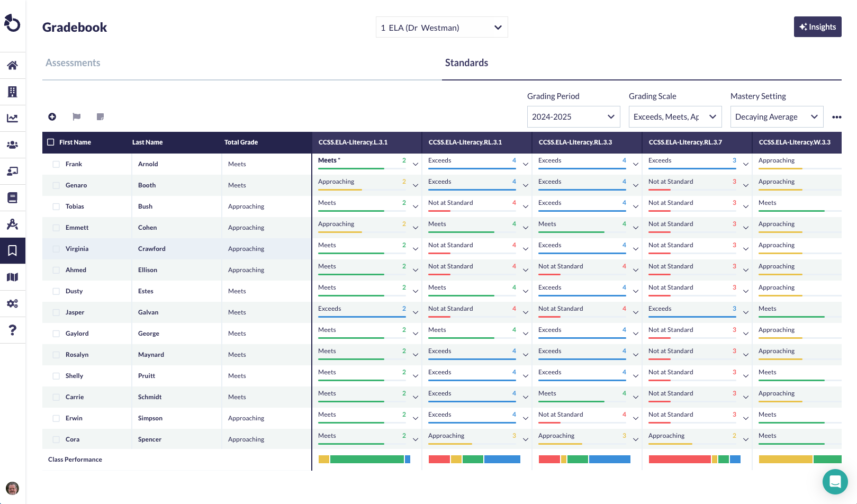Select the Standards tab
The width and height of the screenshot is (857, 504).
coord(466,63)
